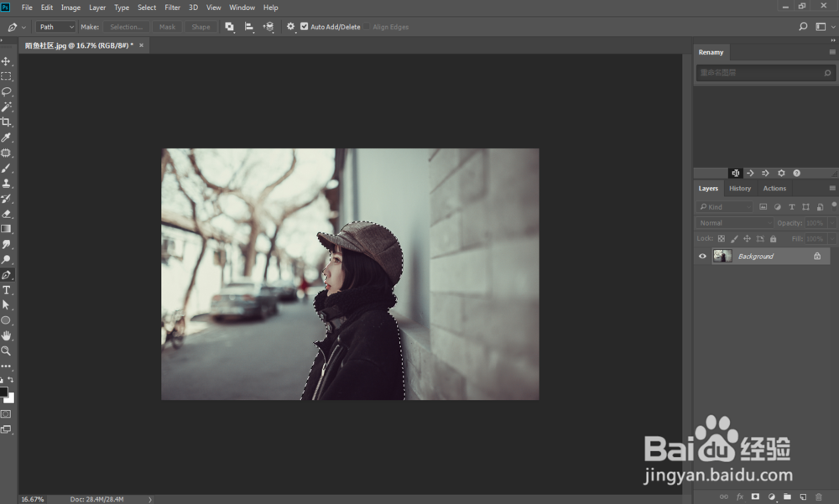Click the Renamy tab

point(711,53)
